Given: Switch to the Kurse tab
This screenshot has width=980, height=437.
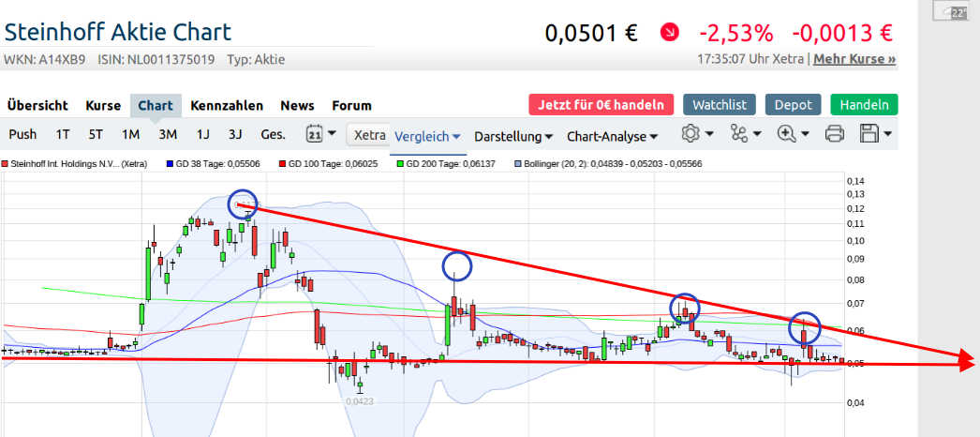Looking at the screenshot, I should pos(103,106).
